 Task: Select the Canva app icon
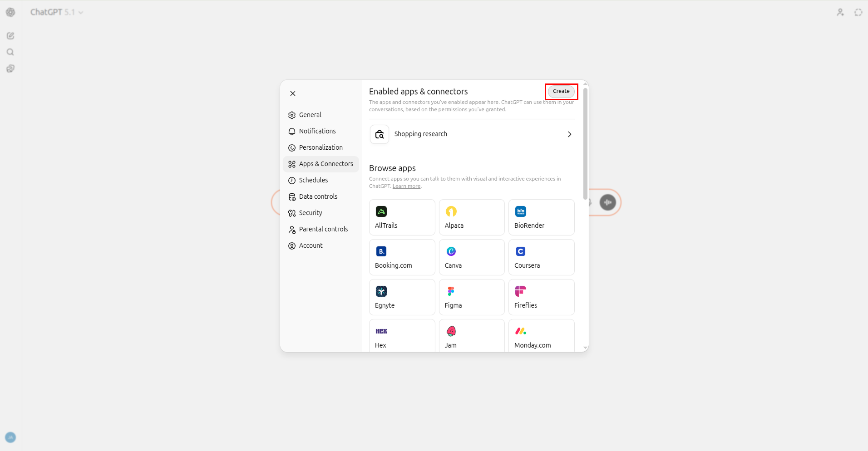[451, 251]
